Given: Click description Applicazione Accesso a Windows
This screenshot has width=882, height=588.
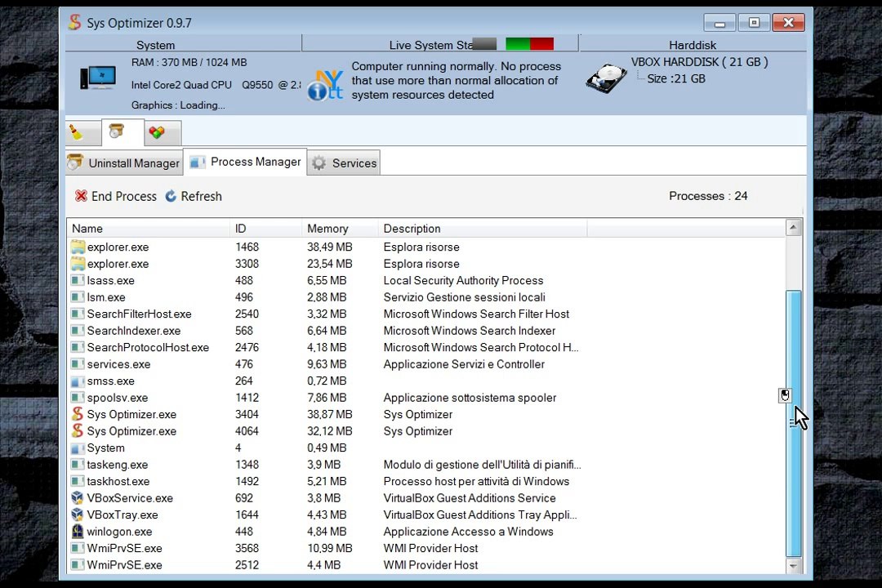Looking at the screenshot, I should point(468,531).
